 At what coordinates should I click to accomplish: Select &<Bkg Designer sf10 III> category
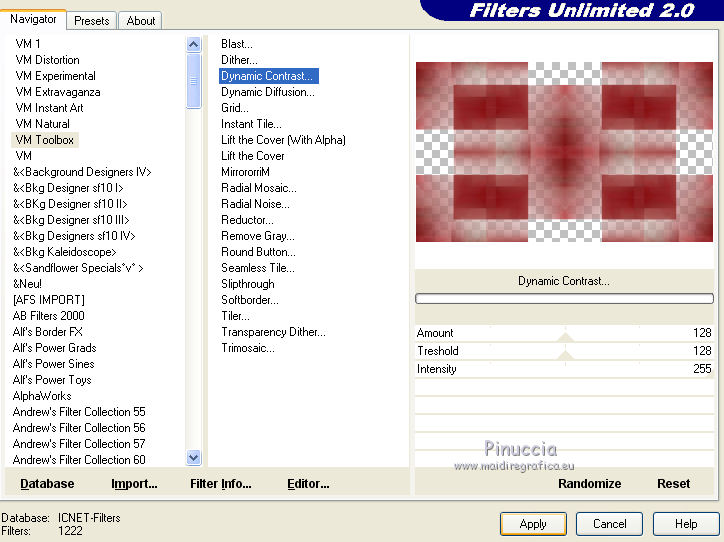pos(71,220)
